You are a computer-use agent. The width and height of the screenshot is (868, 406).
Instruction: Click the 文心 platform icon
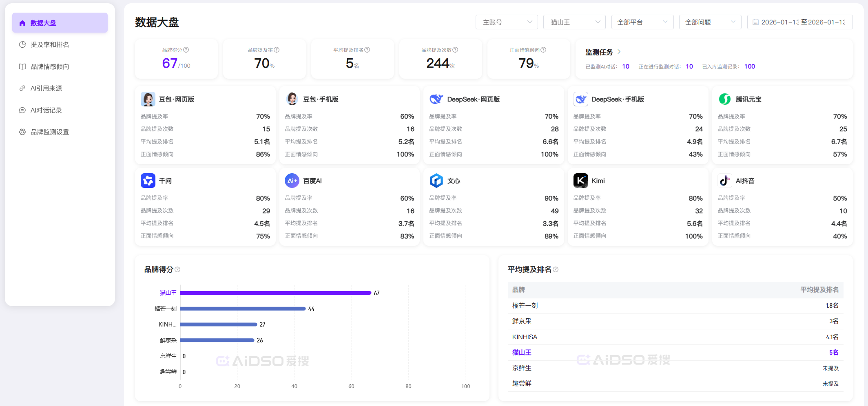436,181
